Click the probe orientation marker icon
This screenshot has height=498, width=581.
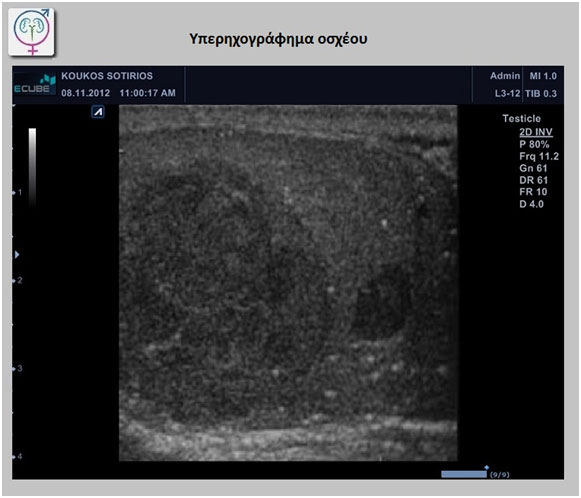tap(98, 112)
